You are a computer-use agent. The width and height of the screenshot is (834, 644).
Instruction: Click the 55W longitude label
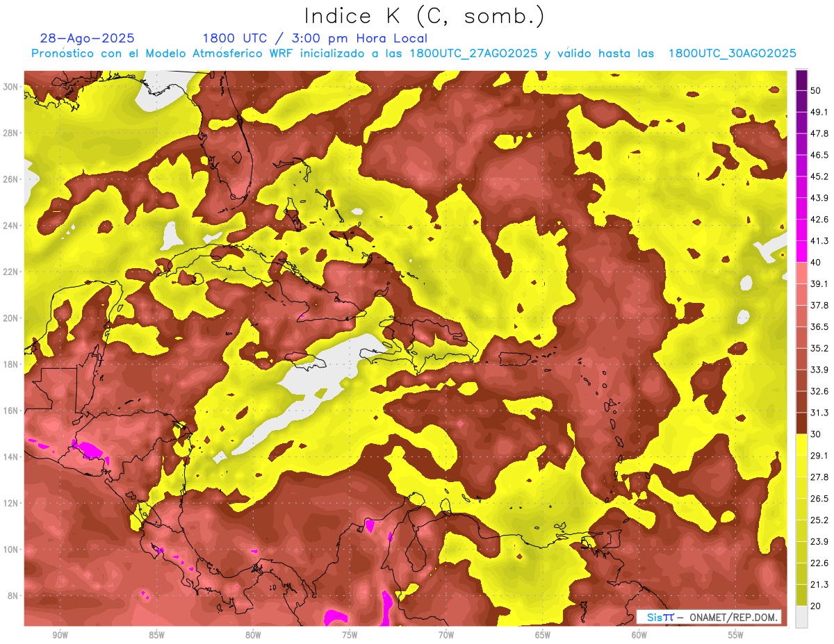pos(736,635)
